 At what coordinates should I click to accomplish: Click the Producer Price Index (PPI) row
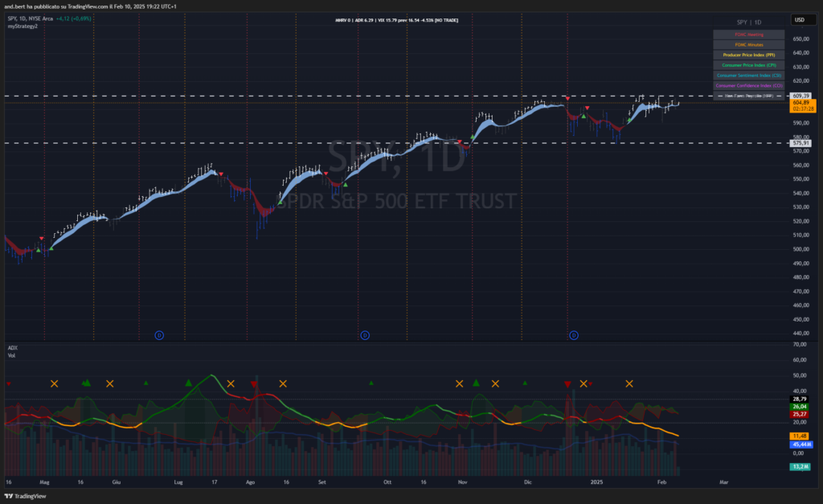point(748,55)
